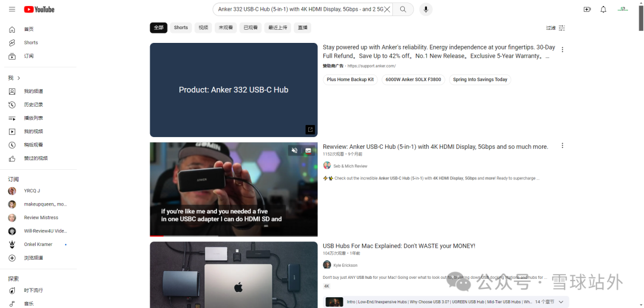The height and width of the screenshot is (308, 644).
Task: Toggle captions on the preview video
Action: (308, 151)
